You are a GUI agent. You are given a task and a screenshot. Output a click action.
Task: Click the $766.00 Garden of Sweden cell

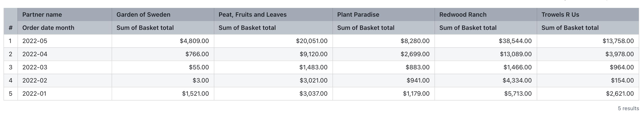tap(197, 54)
